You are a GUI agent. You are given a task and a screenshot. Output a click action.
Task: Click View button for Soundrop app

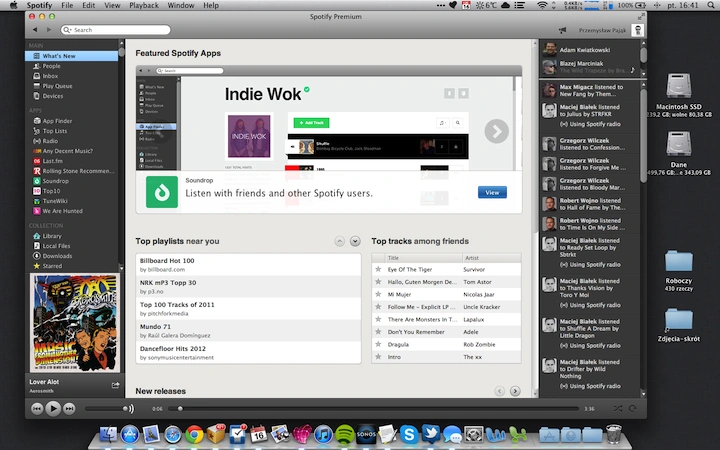492,192
